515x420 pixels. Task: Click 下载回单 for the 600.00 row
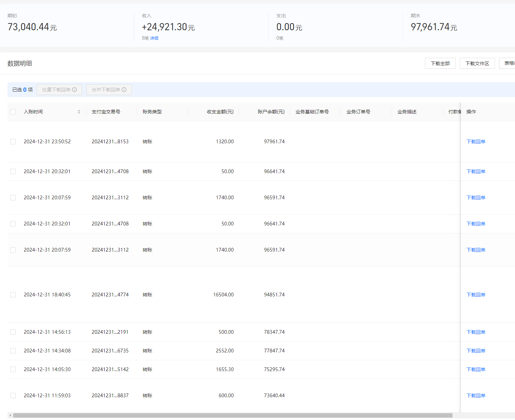476,396
